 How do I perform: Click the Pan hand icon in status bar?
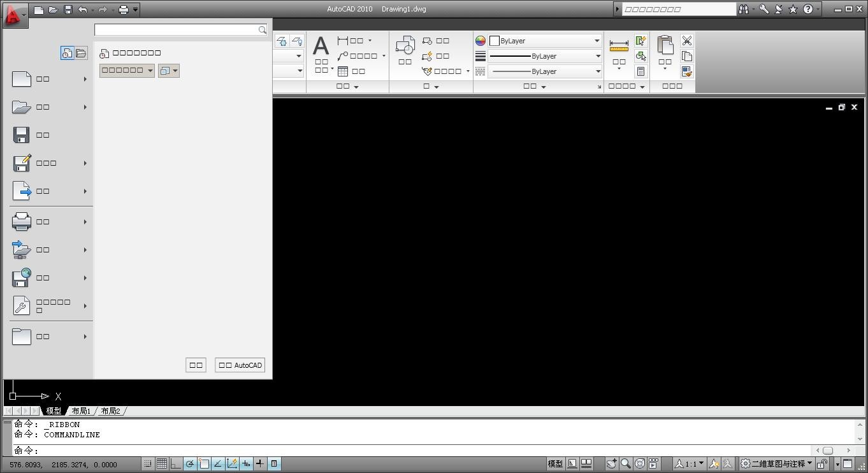(611, 463)
